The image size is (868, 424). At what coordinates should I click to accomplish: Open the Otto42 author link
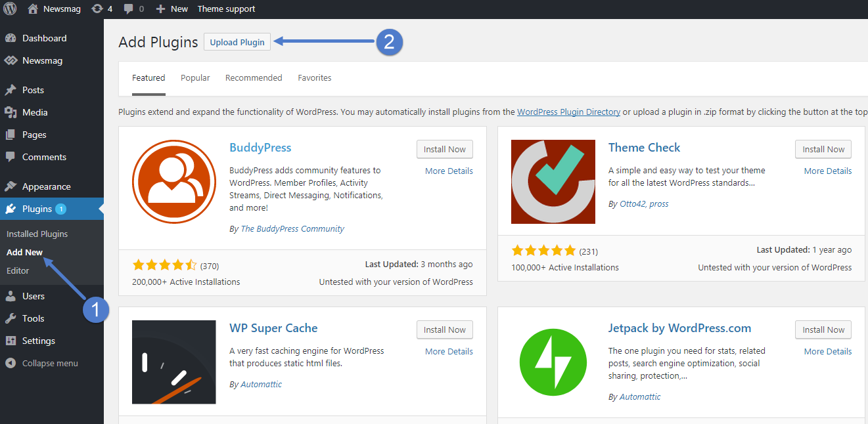[x=633, y=203]
